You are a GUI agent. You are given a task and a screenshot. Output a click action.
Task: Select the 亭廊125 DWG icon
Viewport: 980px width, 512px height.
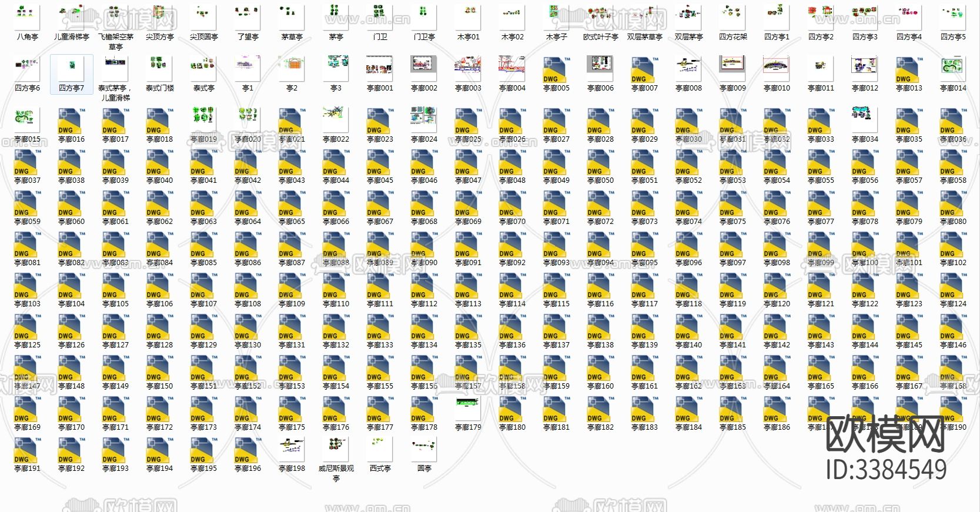coord(27,326)
